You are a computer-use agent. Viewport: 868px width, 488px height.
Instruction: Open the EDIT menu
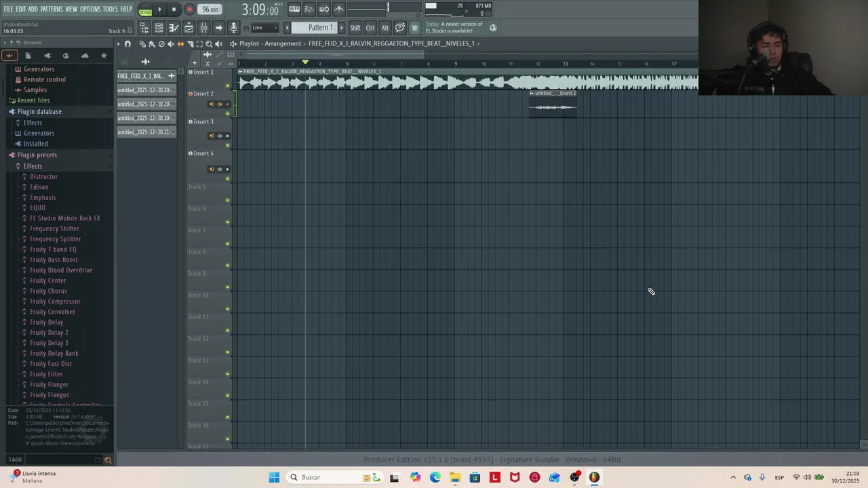tap(21, 9)
